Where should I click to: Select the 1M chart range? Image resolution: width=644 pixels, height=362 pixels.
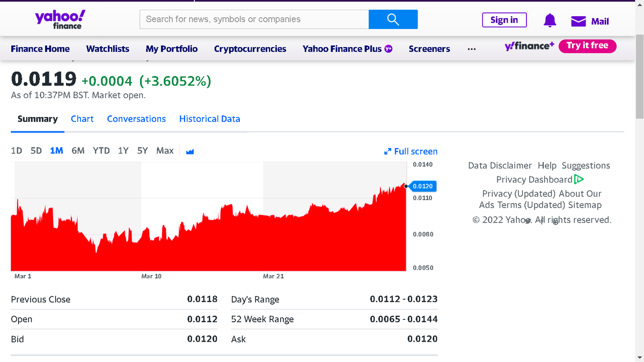pyautogui.click(x=56, y=151)
